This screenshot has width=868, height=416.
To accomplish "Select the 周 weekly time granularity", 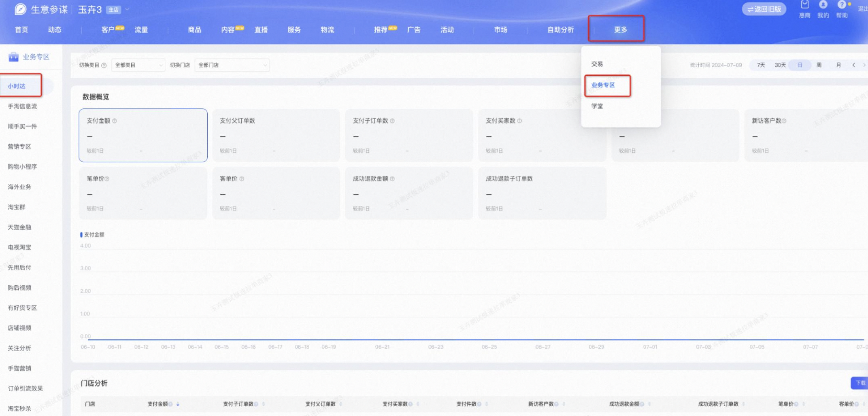I will [819, 65].
